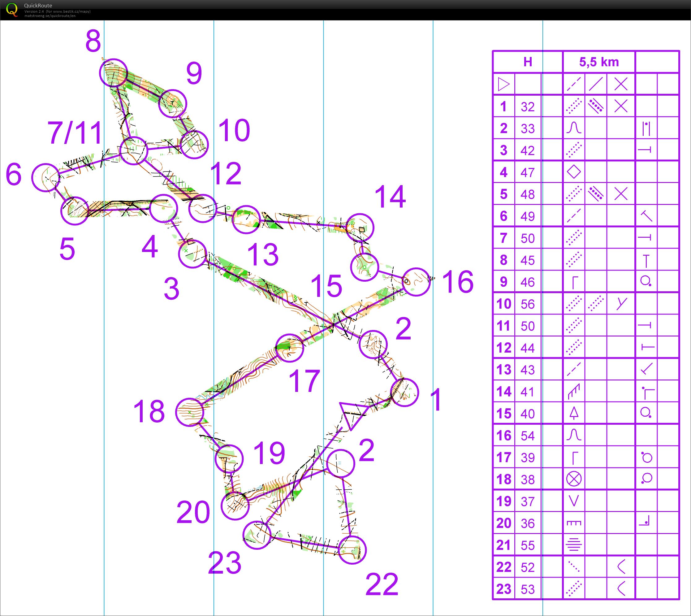Click the crossed circle symbol in row 18
The height and width of the screenshot is (616, 691).
pos(574,479)
